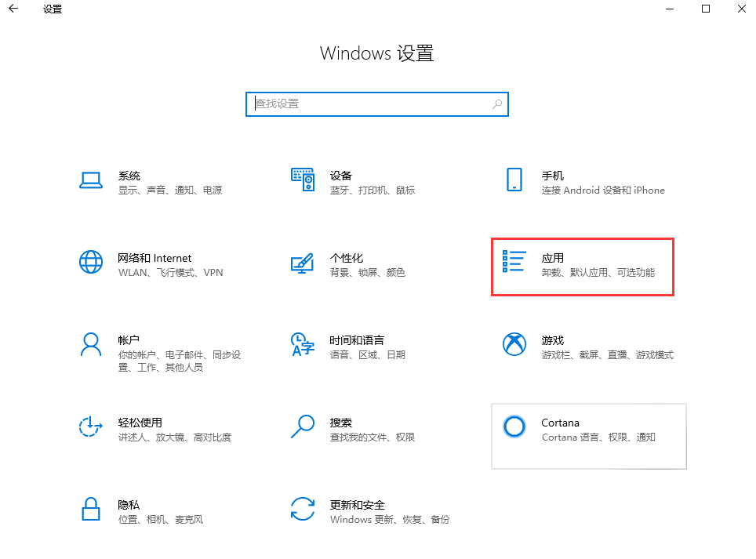Open 网络和 Internet settings title
The image size is (756, 559).
[x=154, y=258]
